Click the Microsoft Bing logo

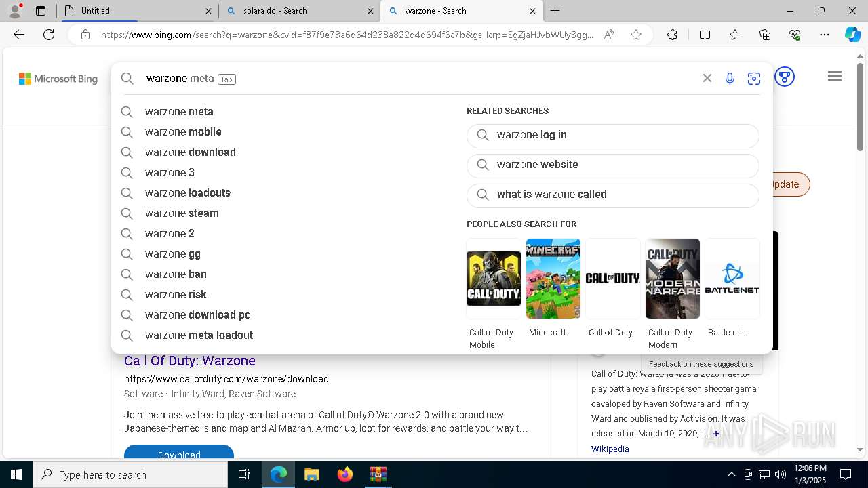pos(58,79)
